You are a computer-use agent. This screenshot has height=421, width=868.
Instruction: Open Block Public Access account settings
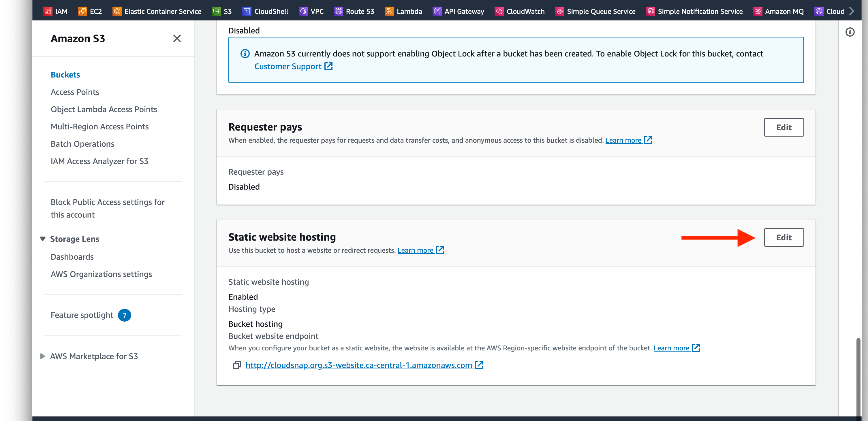click(108, 208)
